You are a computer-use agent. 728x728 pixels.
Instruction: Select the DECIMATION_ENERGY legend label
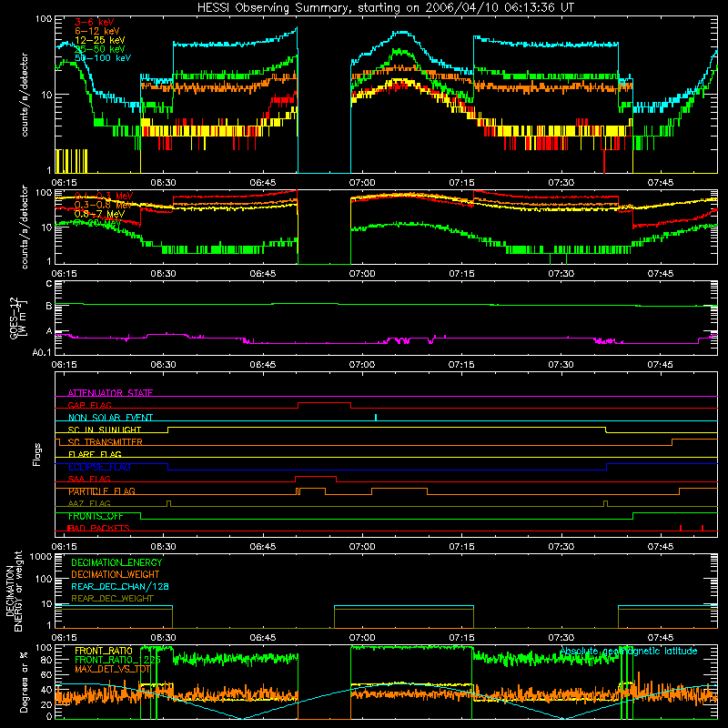(116, 562)
